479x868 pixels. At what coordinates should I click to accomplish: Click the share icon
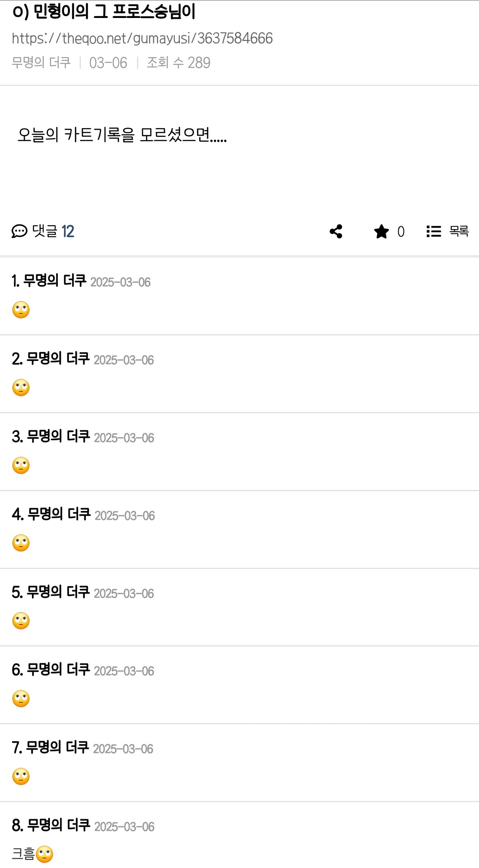tap(336, 231)
